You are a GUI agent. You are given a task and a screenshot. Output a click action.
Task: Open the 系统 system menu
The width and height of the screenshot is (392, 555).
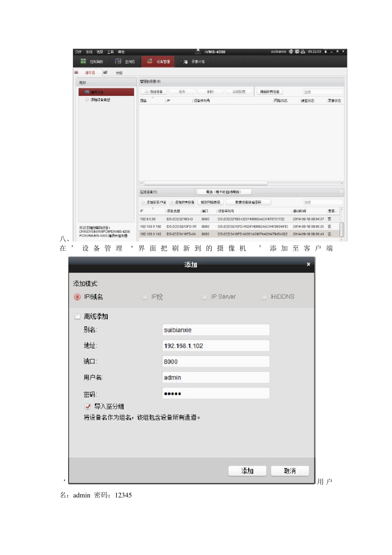(89, 52)
